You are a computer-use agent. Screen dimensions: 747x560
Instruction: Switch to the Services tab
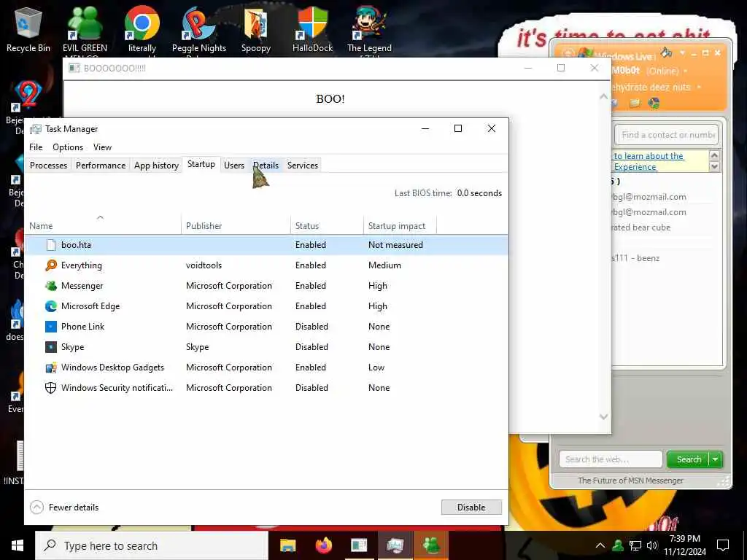(x=303, y=166)
